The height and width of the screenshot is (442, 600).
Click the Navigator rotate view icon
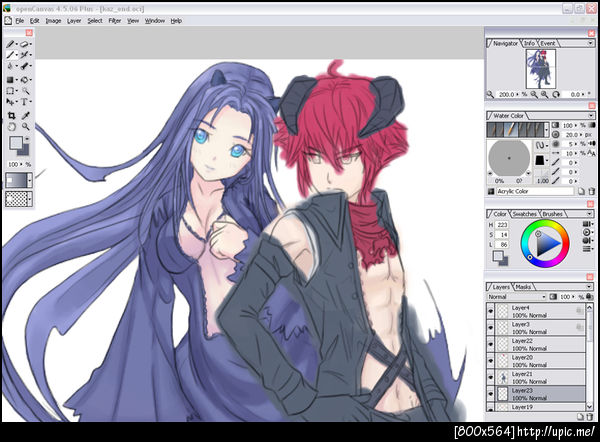pyautogui.click(x=556, y=94)
